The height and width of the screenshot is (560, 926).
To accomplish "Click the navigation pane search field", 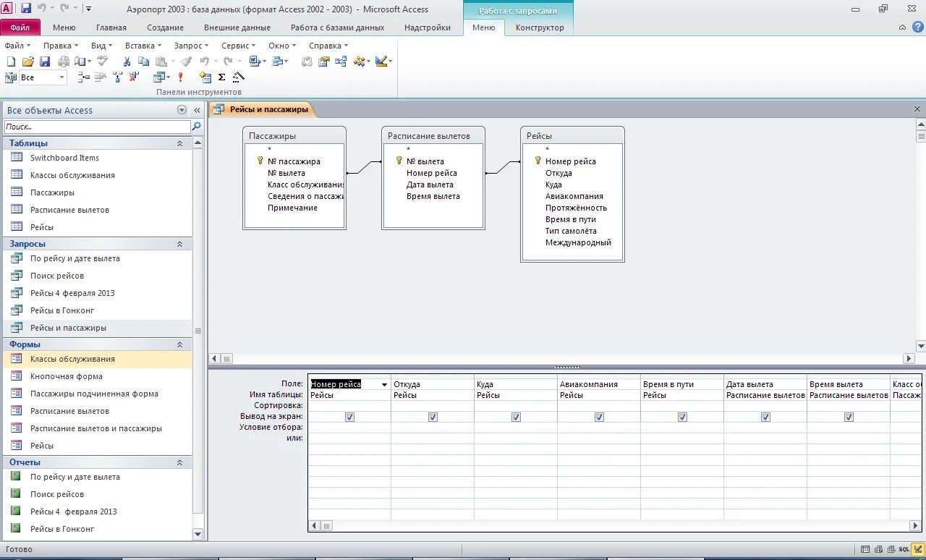I will pyautogui.click(x=97, y=127).
